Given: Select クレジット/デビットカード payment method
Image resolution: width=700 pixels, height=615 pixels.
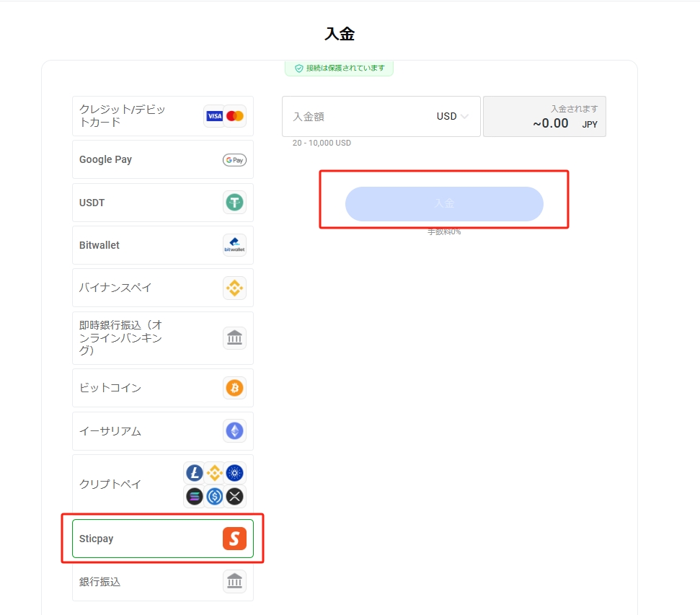Looking at the screenshot, I should [130, 116].
